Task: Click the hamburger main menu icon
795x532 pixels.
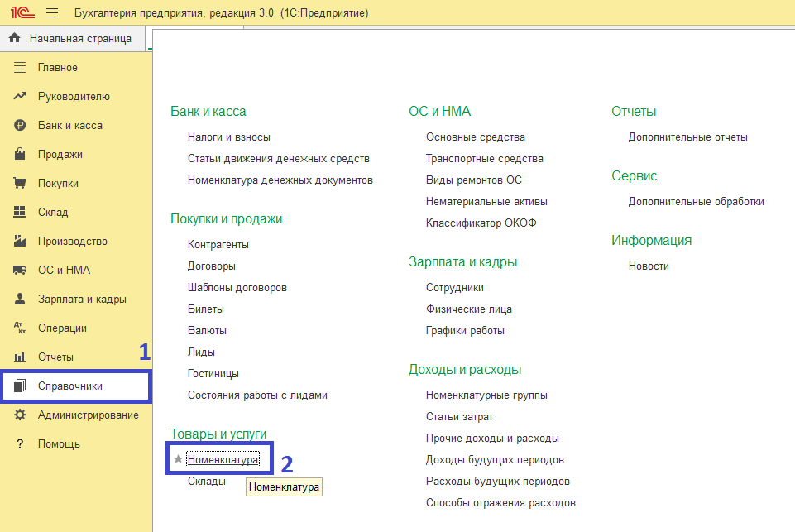Action: [x=52, y=13]
